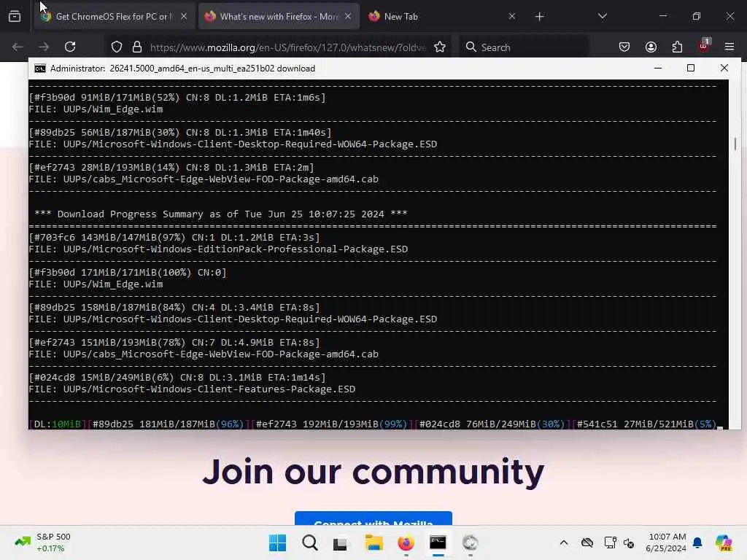747x560 pixels.
Task: Open uBlock Origin extension icon
Action: [704, 46]
